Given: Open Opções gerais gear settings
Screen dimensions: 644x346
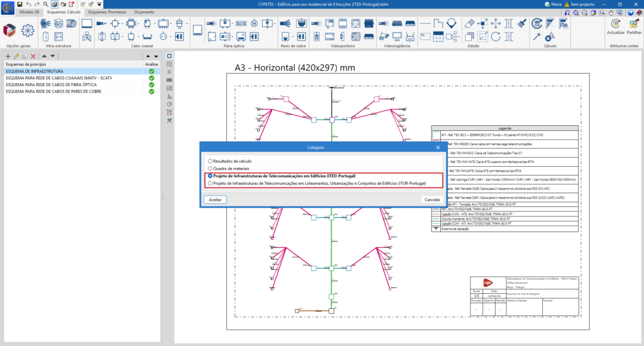Looking at the screenshot, I should (x=28, y=30).
